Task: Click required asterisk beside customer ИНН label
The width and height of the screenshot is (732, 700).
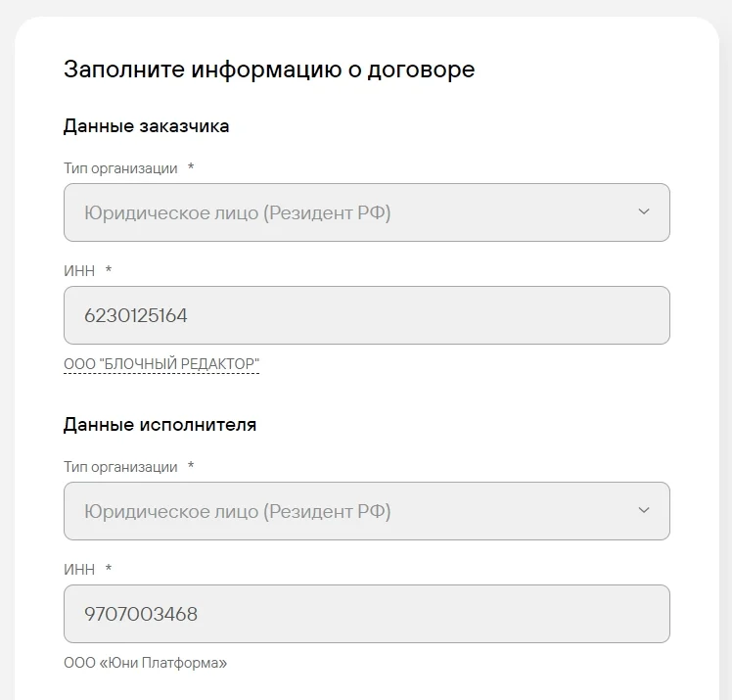Action: tap(109, 271)
